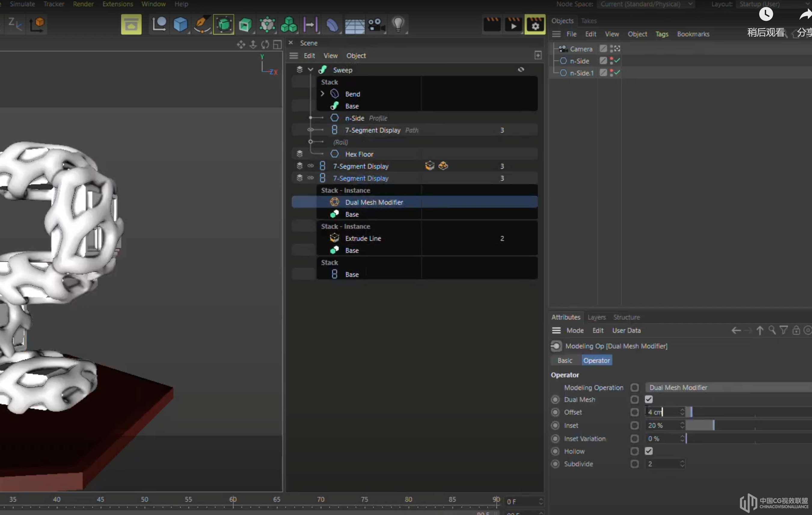Toggle eye icon of first 7-Segment Display
This screenshot has width=812, height=515.
point(311,166)
